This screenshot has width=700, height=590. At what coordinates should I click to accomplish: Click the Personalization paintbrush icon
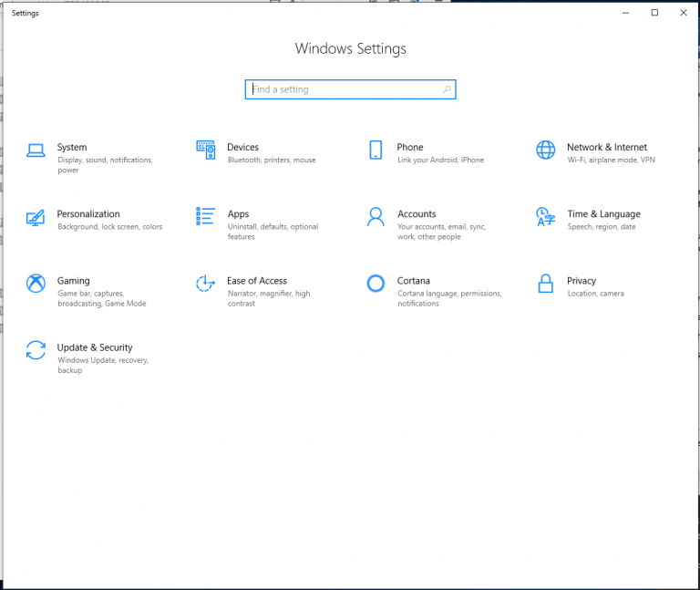click(36, 218)
